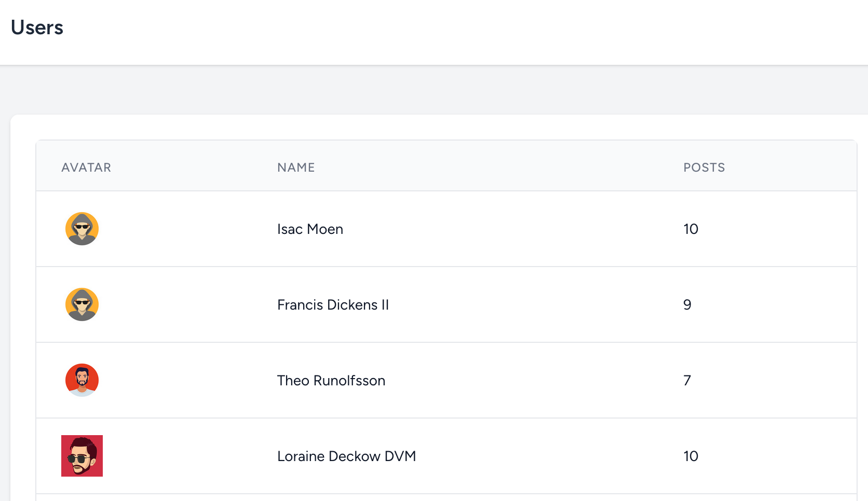
Task: Open Francis Dickens II's name
Action: point(333,305)
